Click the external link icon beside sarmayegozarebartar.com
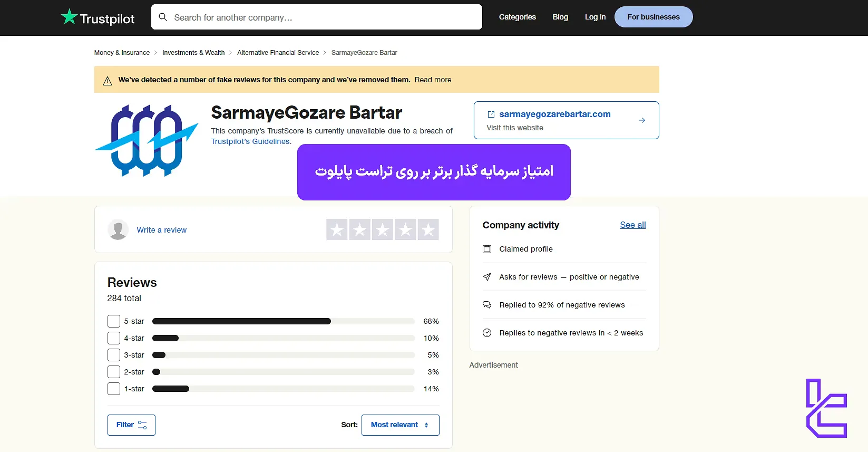 point(491,114)
